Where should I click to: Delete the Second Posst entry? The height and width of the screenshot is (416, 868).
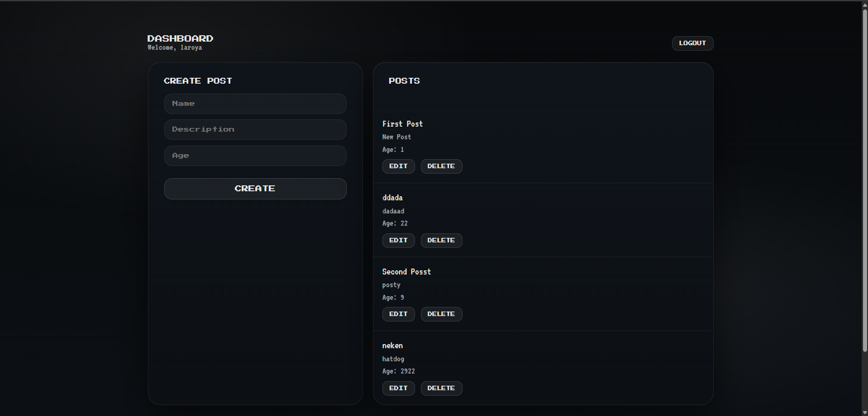click(441, 314)
